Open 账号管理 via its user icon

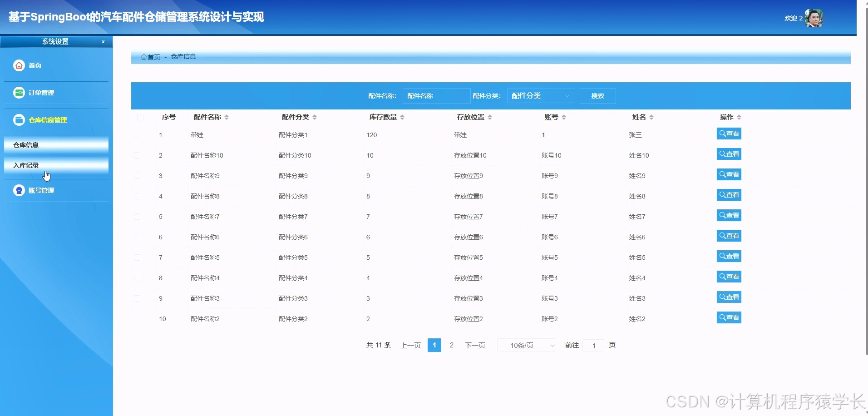pyautogui.click(x=19, y=190)
